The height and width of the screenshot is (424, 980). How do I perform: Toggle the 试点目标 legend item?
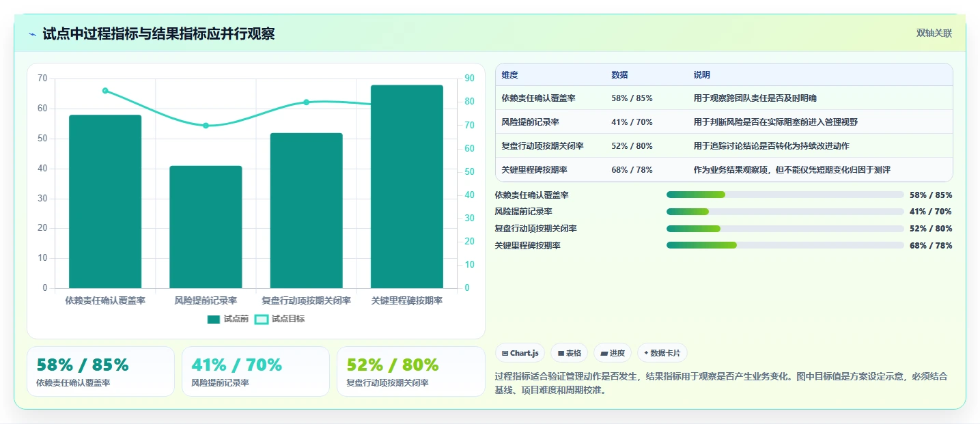(x=280, y=319)
